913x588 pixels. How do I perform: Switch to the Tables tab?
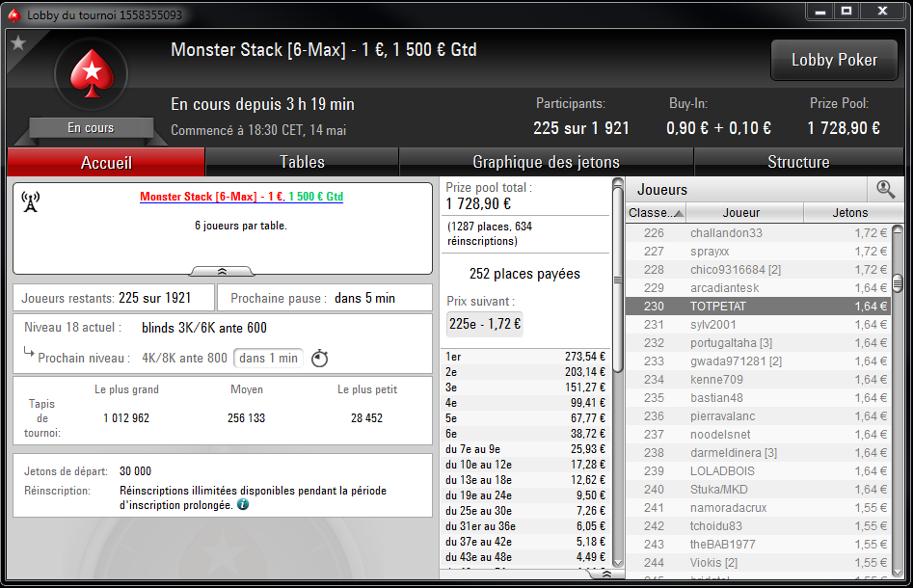(x=302, y=162)
